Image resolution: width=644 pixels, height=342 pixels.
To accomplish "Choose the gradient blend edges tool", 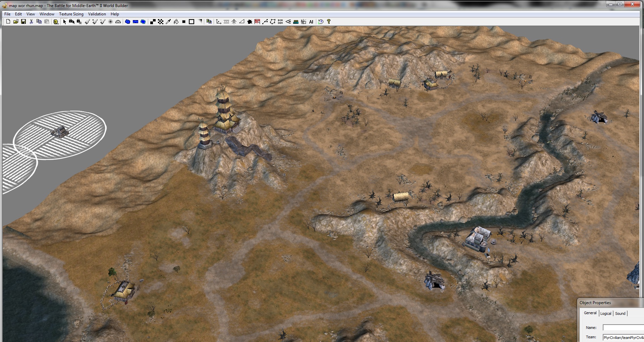I will pos(200,21).
